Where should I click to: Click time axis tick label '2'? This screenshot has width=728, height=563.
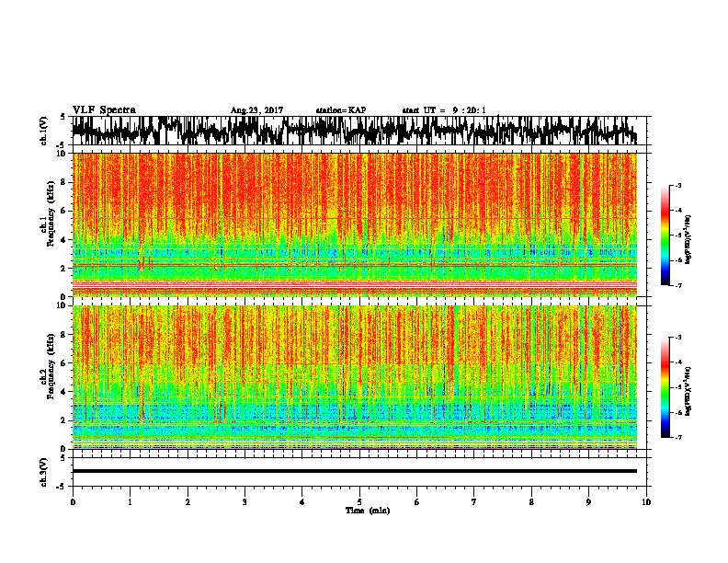click(188, 502)
